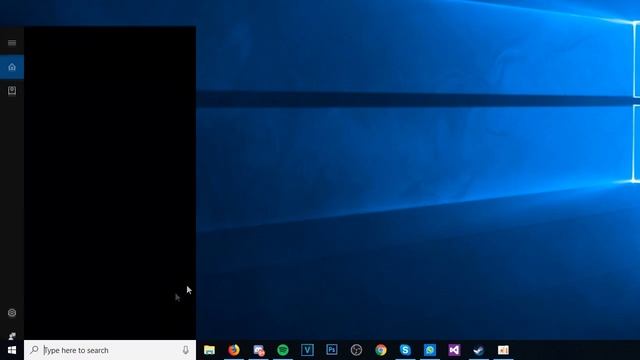The width and height of the screenshot is (640, 360).
Task: Open the Cortana Notebook icon
Action: pyautogui.click(x=12, y=90)
